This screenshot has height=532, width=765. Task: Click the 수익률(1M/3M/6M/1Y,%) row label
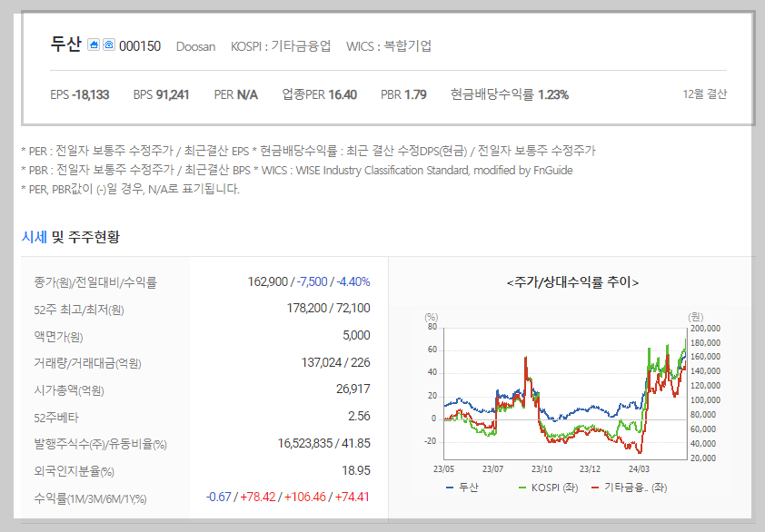click(x=90, y=498)
